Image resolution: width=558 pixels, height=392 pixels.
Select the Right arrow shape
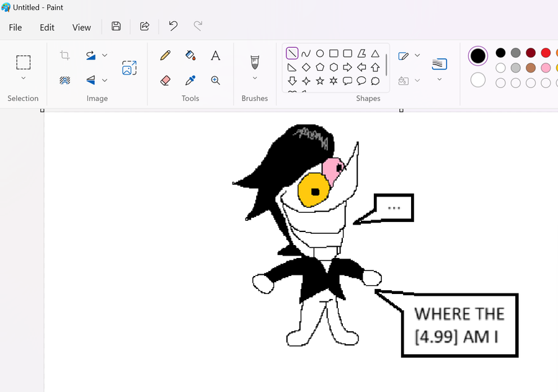(348, 67)
